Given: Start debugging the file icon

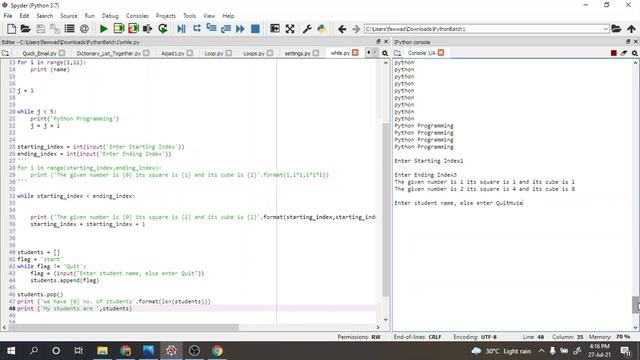Looking at the screenshot, I should (x=182, y=29).
